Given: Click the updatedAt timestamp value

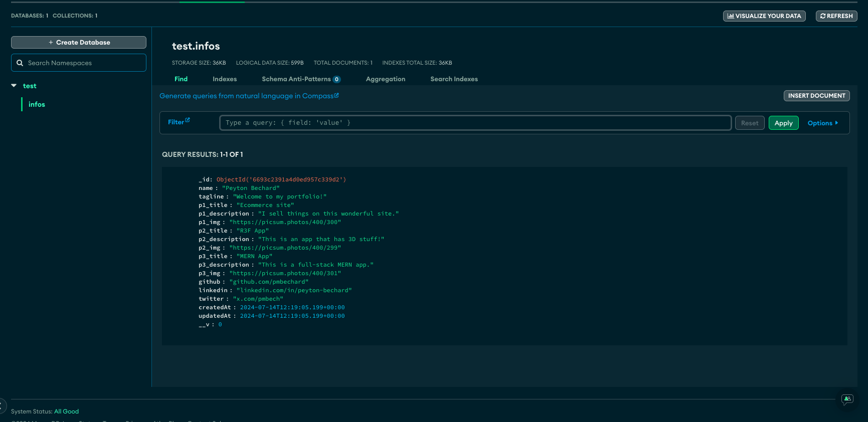Looking at the screenshot, I should tap(292, 316).
